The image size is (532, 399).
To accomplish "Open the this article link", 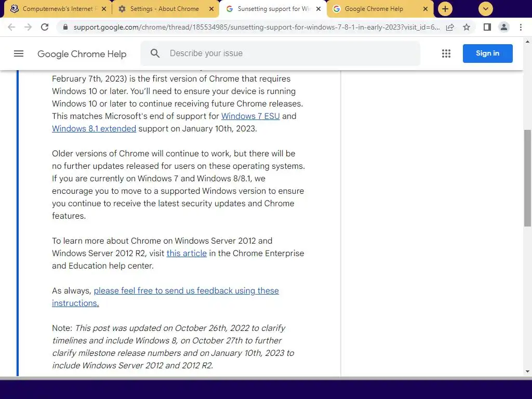I will (x=187, y=254).
